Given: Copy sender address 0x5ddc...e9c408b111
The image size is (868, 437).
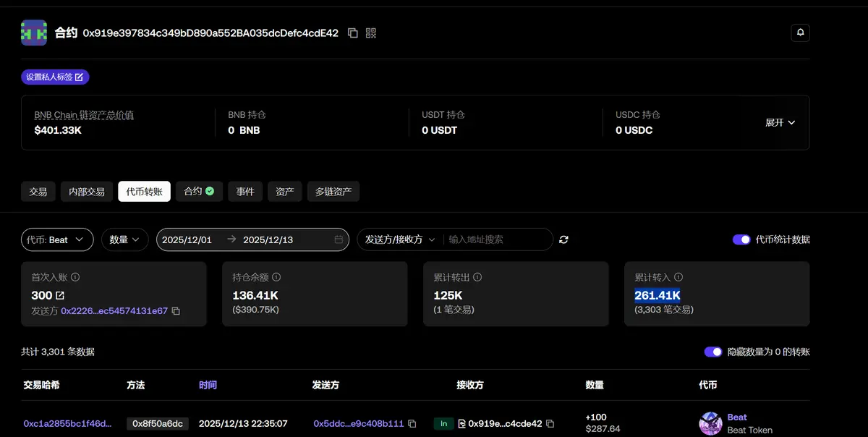Looking at the screenshot, I should [x=412, y=423].
